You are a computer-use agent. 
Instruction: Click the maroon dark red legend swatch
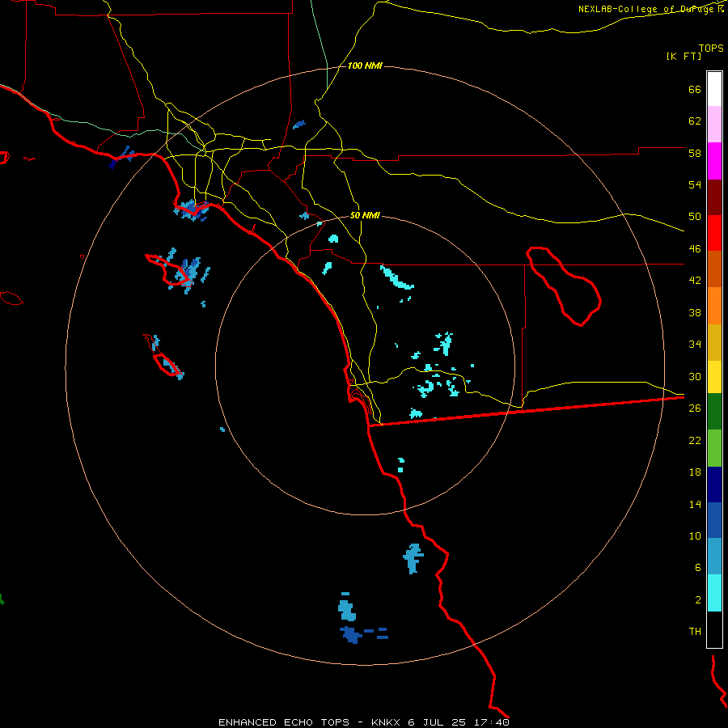click(x=714, y=198)
